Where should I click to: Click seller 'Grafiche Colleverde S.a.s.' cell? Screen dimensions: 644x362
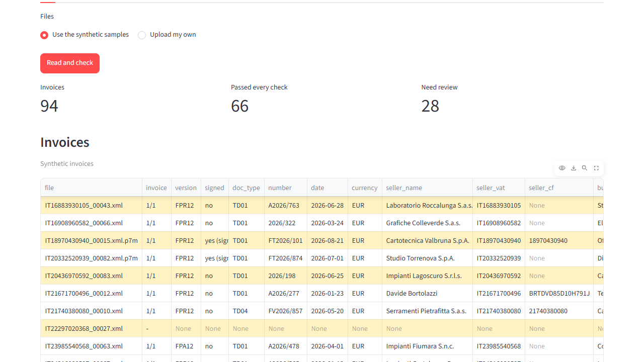pyautogui.click(x=427, y=223)
